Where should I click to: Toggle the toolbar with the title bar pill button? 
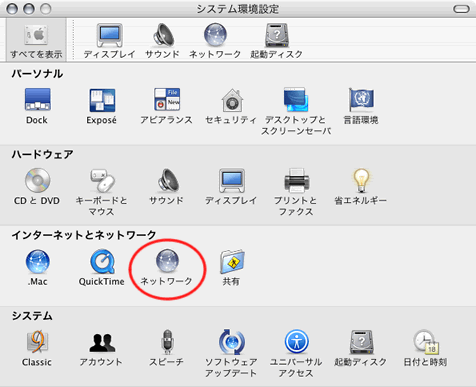[x=461, y=9]
